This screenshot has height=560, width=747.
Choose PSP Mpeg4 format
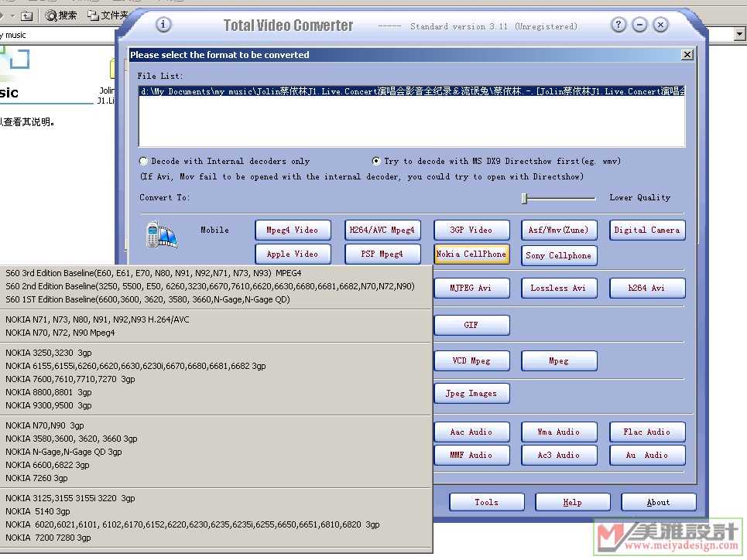382,254
